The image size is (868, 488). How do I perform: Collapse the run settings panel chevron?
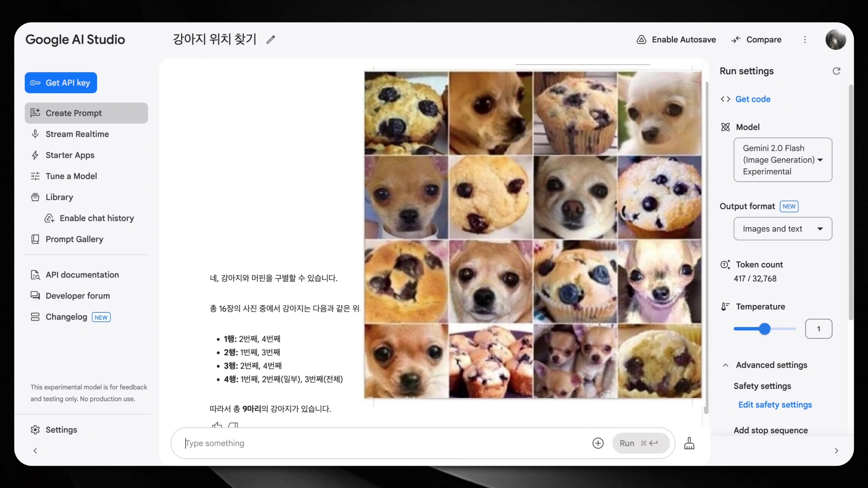point(836,451)
